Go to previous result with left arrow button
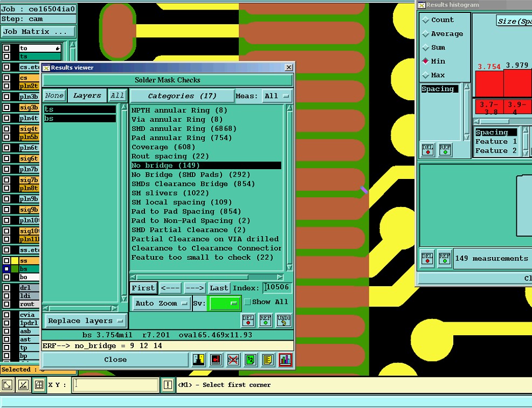The image size is (532, 408). click(x=170, y=288)
